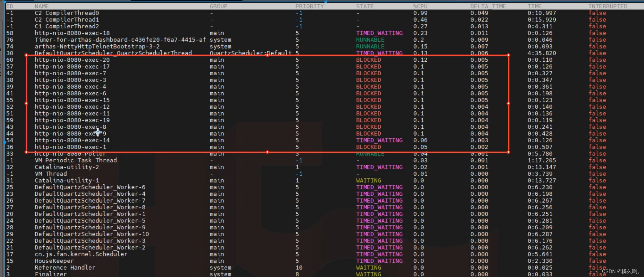
Task: Click the VM Thread name
Action: pyautogui.click(x=51, y=174)
